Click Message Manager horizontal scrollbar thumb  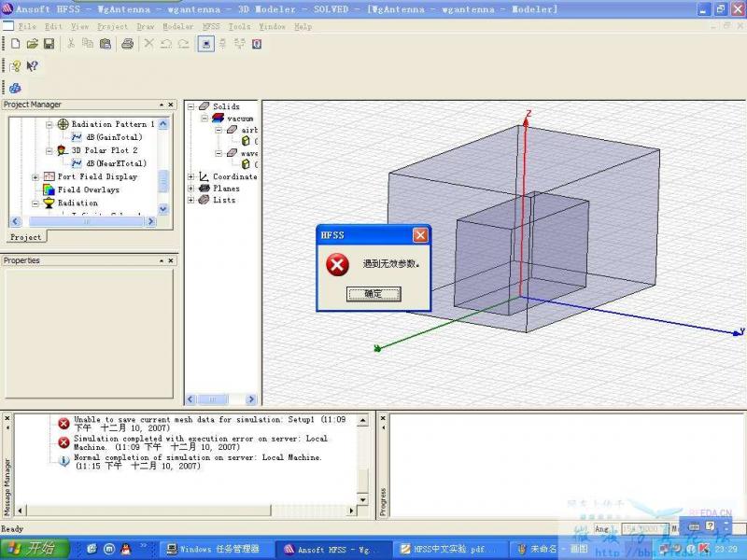(149, 511)
